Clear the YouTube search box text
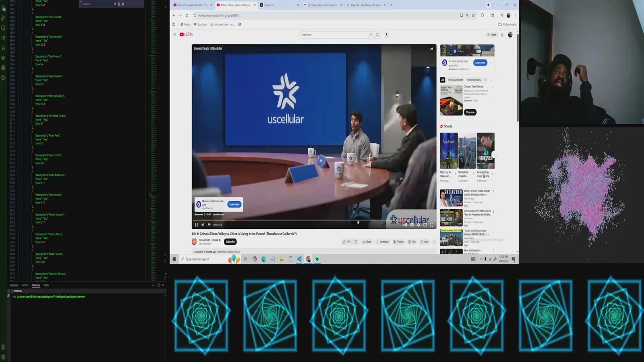Viewport: 644px width, 362px height. tap(371, 35)
